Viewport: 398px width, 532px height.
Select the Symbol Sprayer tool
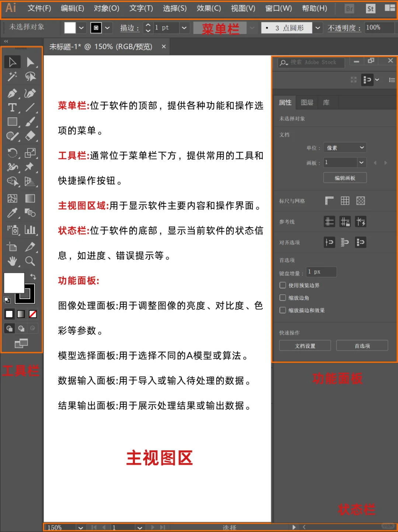tap(12, 230)
